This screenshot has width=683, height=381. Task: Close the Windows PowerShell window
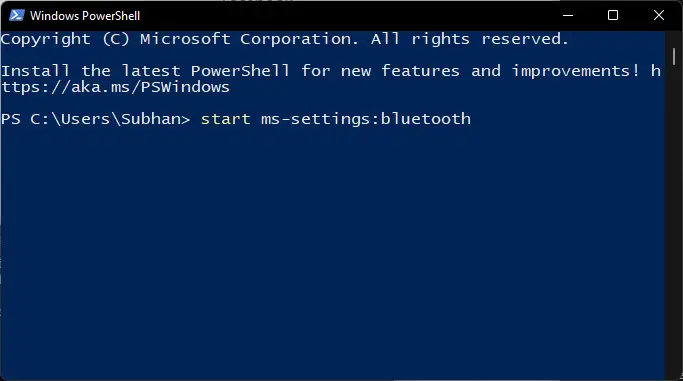(x=659, y=16)
